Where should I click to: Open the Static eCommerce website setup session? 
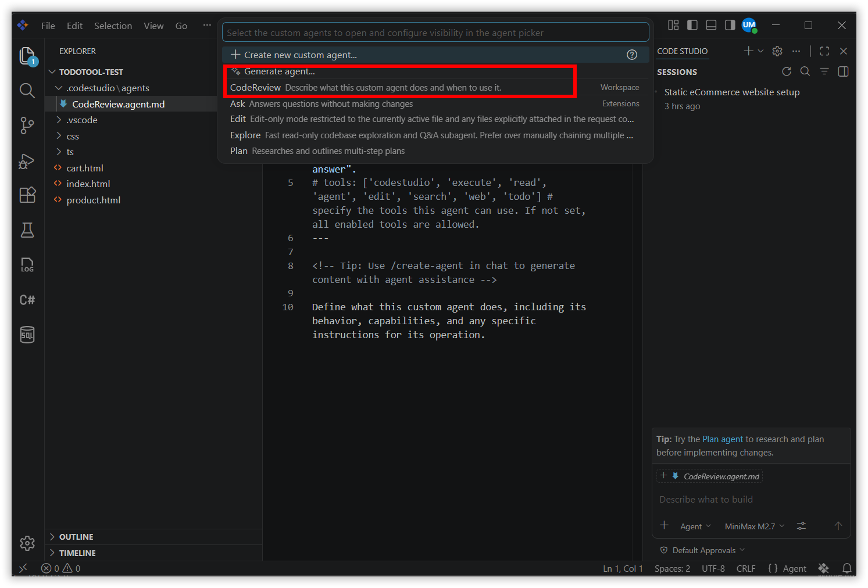click(750, 99)
